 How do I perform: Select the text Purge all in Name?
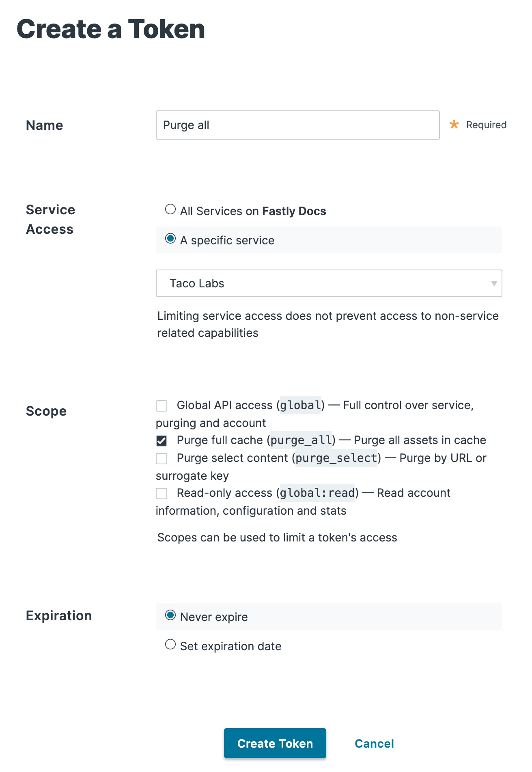click(186, 125)
